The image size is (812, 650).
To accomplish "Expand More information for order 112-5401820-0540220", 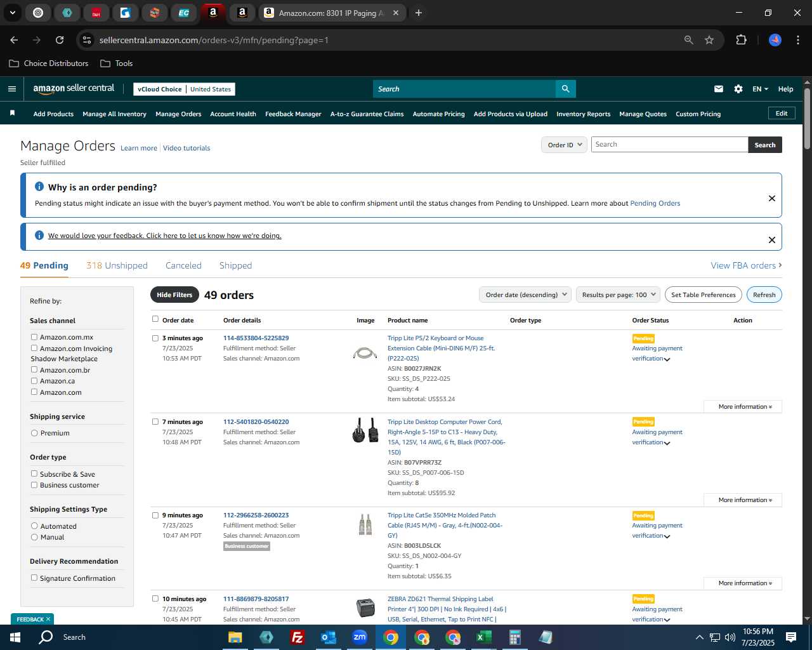I will (x=743, y=500).
